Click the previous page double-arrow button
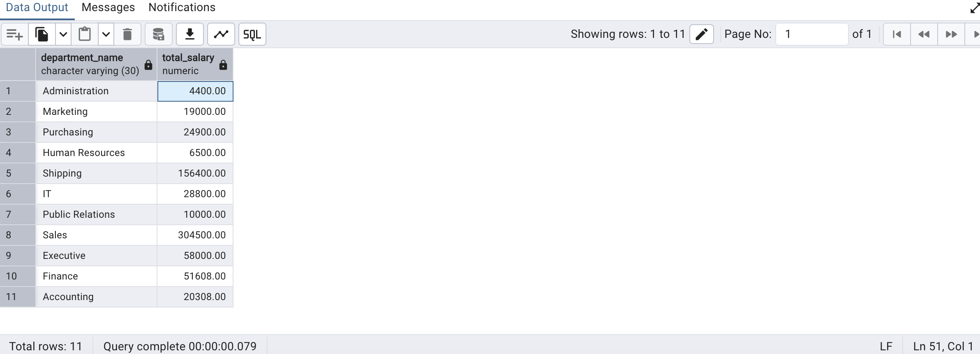This screenshot has width=980, height=354. point(924,34)
